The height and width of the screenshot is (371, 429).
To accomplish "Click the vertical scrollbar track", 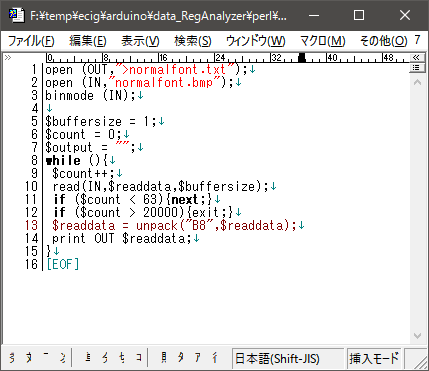I will tap(417, 209).
